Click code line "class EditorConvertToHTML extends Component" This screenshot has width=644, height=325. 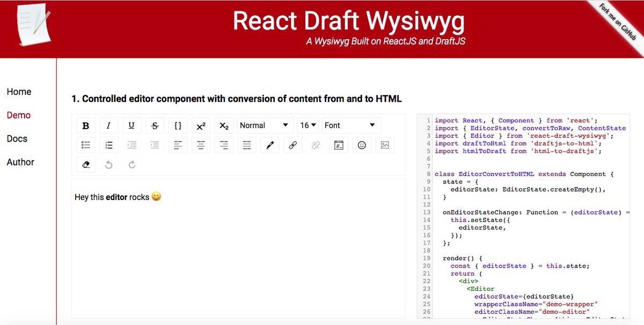523,174
